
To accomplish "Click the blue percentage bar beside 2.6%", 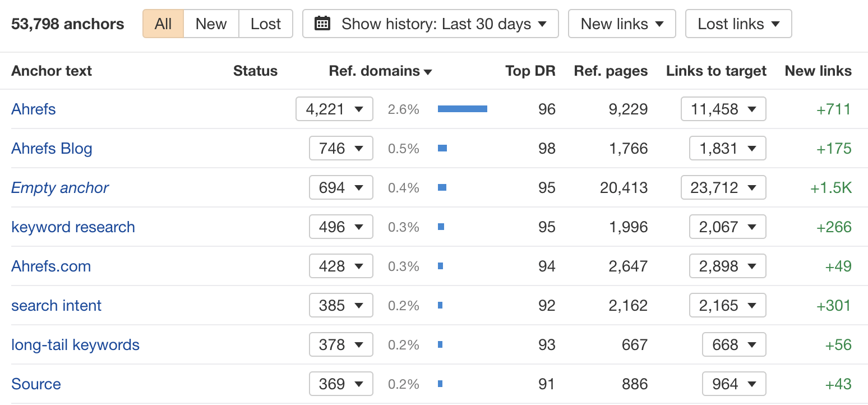I will 462,108.
